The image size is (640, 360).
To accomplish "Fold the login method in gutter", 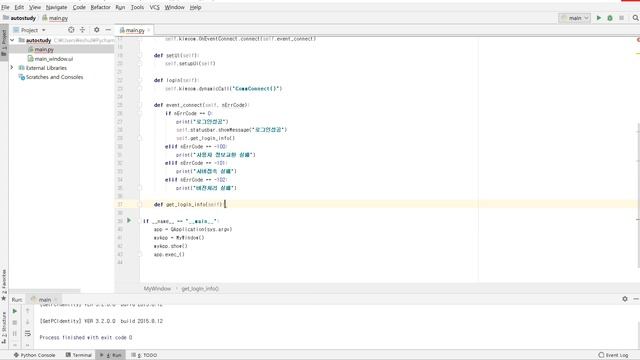I will click(x=140, y=80).
